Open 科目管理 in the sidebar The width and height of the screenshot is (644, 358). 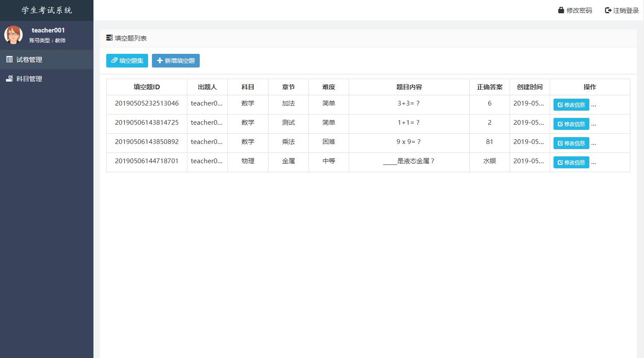(x=47, y=79)
